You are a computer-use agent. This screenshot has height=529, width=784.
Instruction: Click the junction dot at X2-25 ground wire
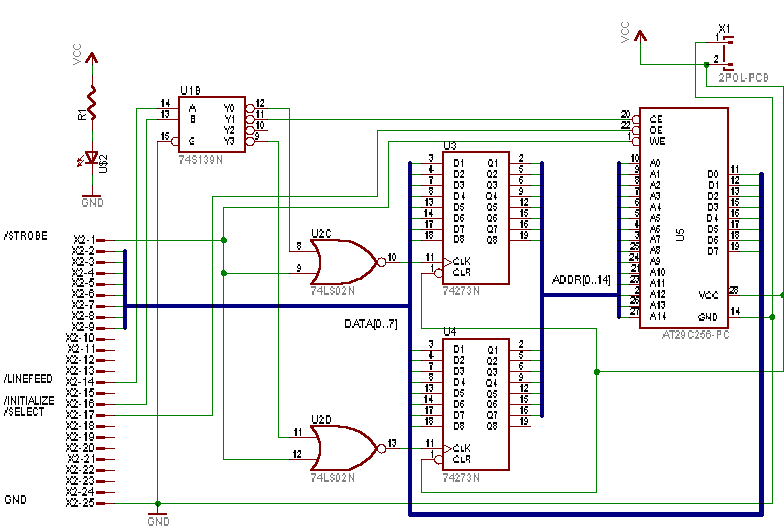coord(158,504)
